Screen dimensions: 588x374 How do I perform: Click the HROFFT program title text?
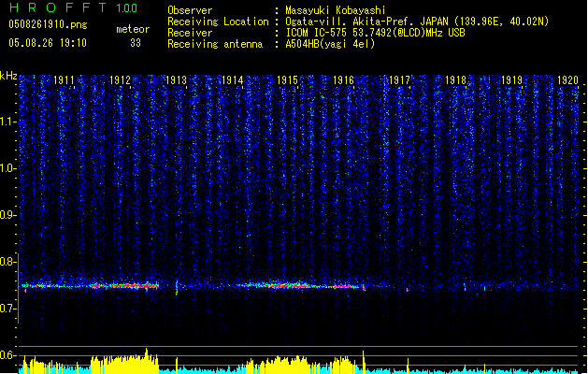click(58, 7)
